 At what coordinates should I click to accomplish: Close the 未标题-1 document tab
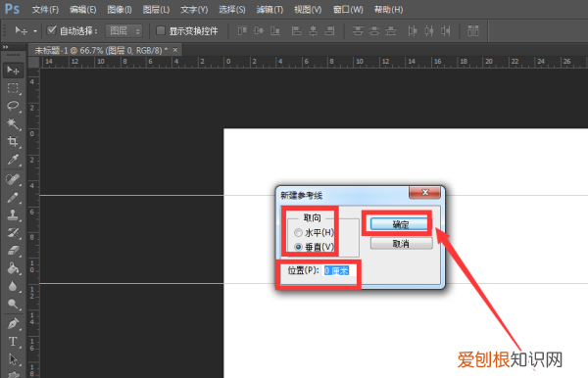175,50
